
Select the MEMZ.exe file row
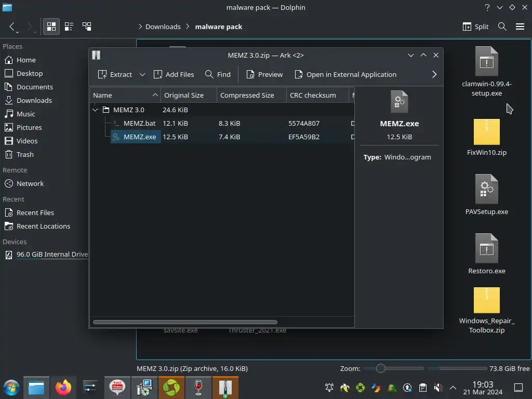point(222,137)
